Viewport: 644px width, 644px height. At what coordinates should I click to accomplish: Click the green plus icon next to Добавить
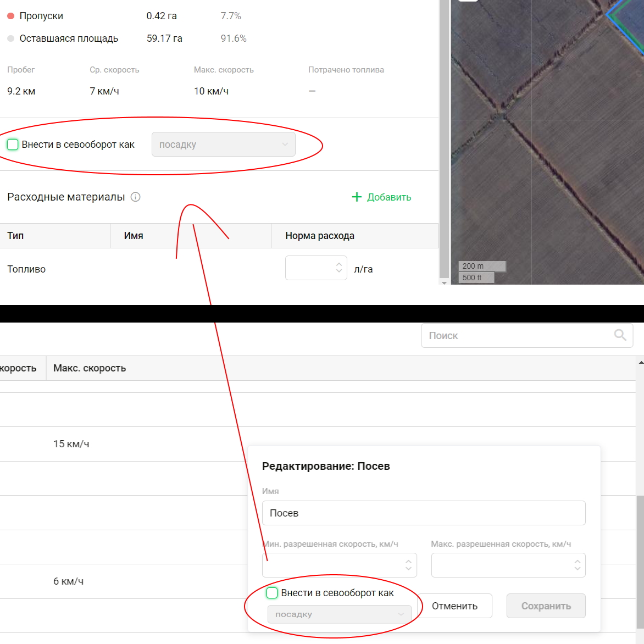357,197
